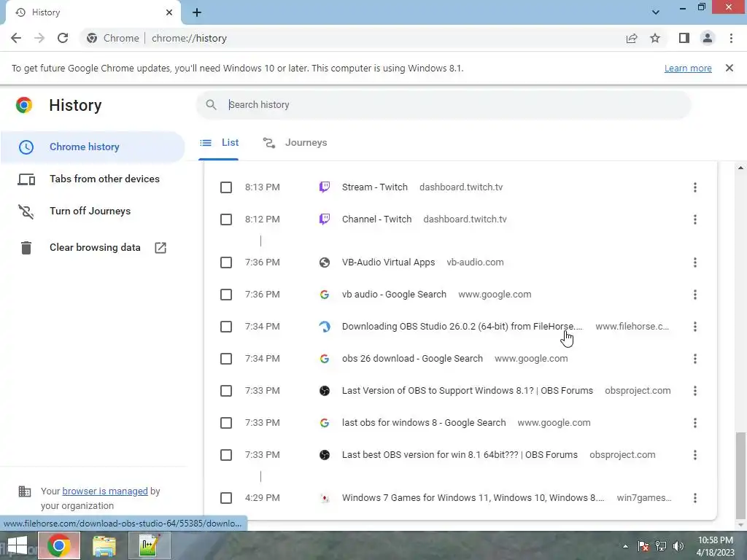
Task: Open actions menu for Windows 7 Games entry
Action: [695, 498]
